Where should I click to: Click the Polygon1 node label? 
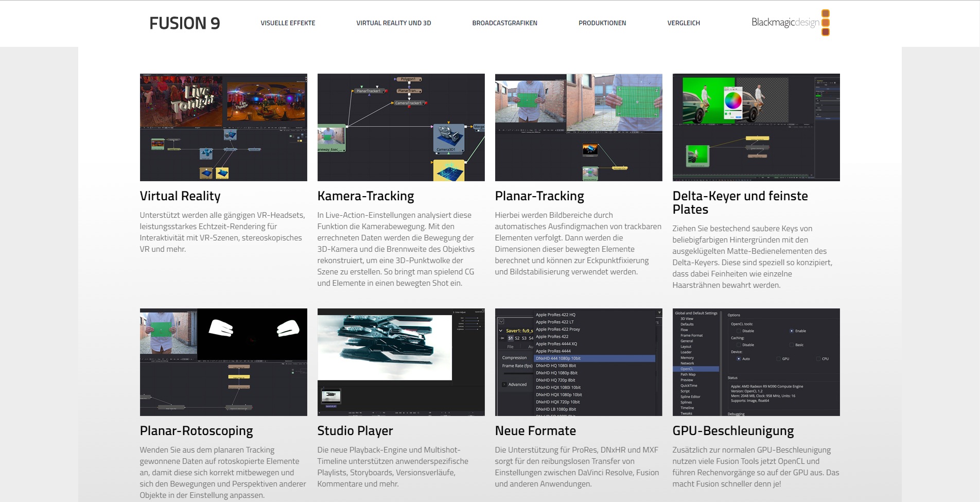click(408, 79)
